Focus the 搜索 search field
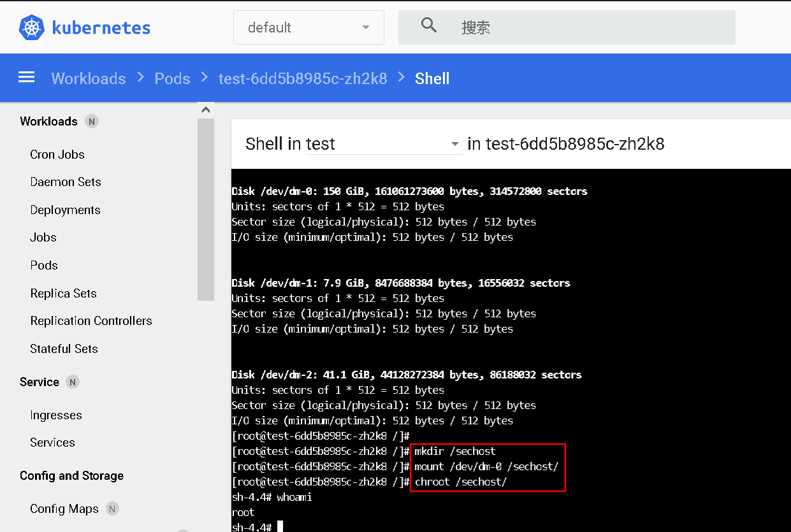The image size is (791, 532). [x=567, y=27]
